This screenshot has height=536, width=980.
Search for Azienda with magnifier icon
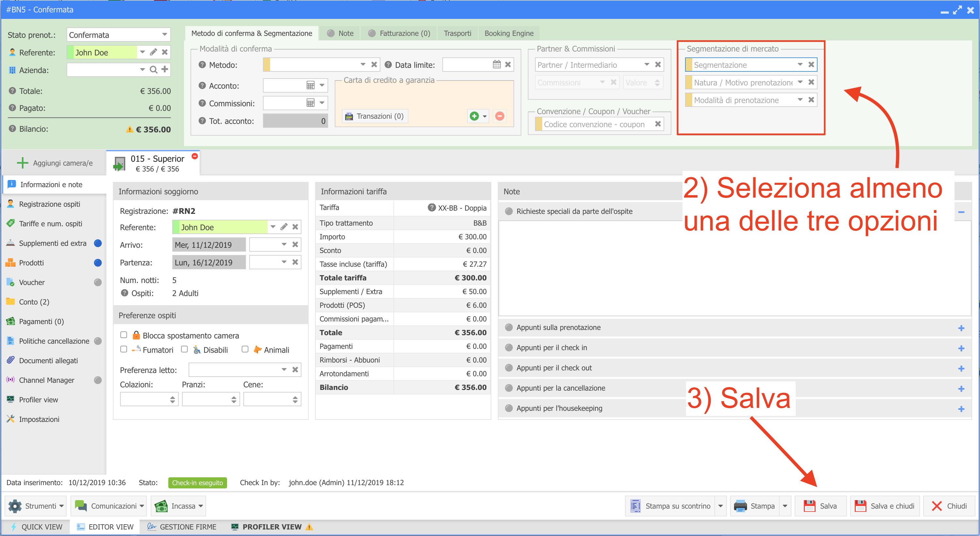point(153,69)
